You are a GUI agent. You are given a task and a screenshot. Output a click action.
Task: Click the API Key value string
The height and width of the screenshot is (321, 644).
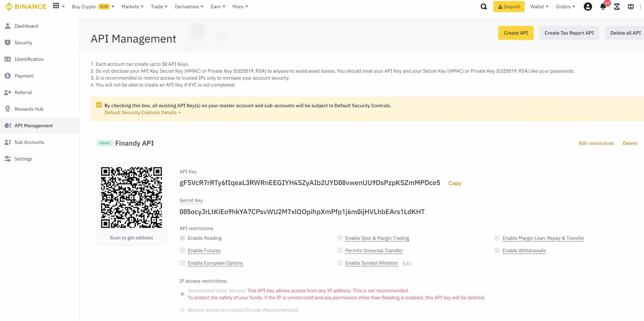tap(310, 183)
